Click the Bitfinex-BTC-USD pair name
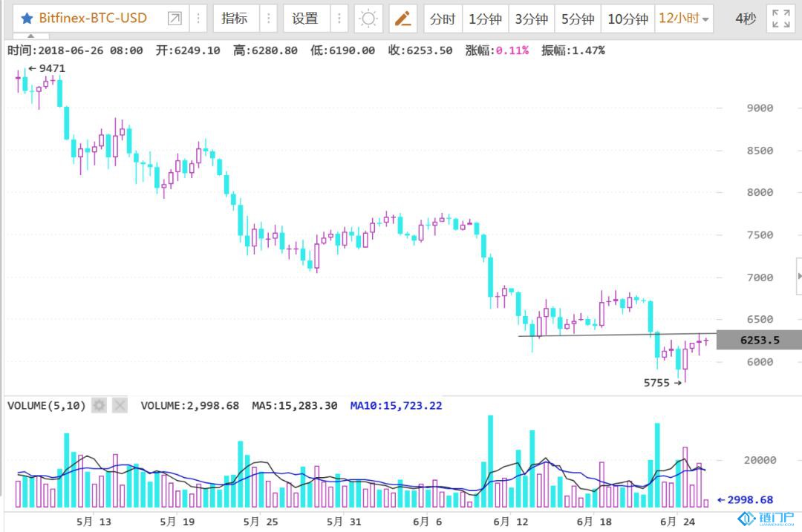The image size is (802, 532). pyautogui.click(x=93, y=19)
